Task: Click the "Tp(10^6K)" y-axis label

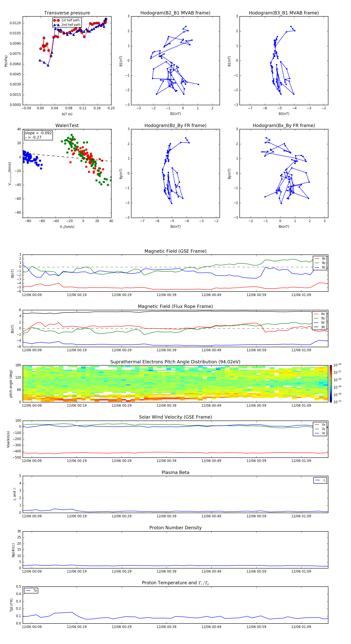Action: point(11,605)
